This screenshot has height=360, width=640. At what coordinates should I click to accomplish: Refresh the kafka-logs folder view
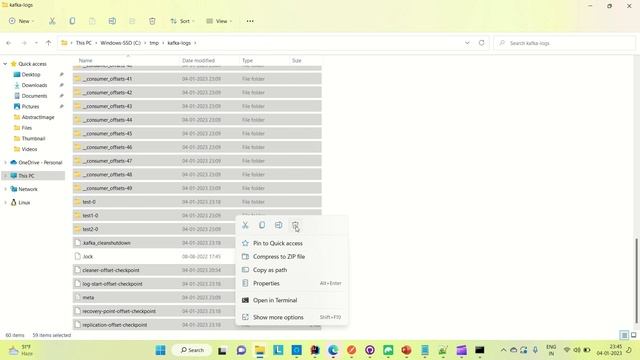pyautogui.click(x=482, y=43)
